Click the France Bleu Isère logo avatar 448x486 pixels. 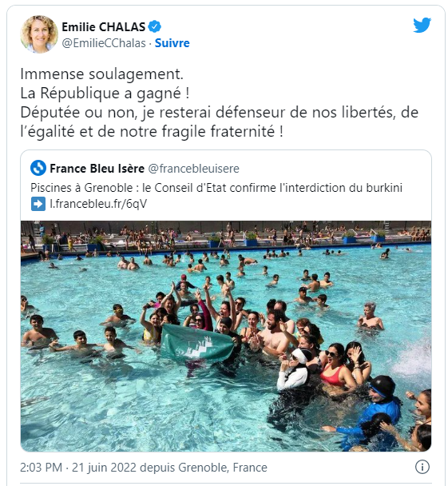(x=38, y=168)
